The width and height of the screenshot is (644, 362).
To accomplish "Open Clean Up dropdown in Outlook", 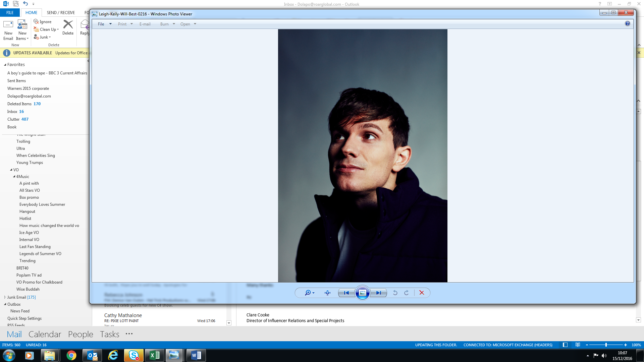I will (46, 29).
